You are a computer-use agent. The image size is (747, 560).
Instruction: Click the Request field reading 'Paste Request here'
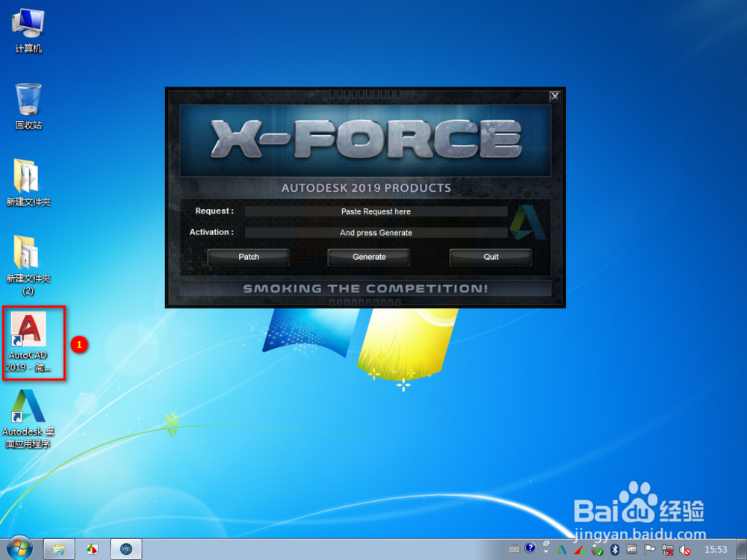[376, 211]
